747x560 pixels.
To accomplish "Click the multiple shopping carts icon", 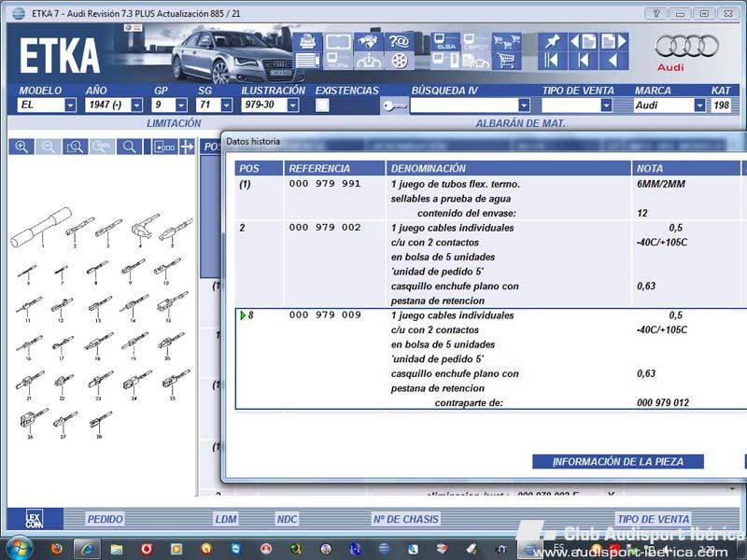I will (506, 42).
